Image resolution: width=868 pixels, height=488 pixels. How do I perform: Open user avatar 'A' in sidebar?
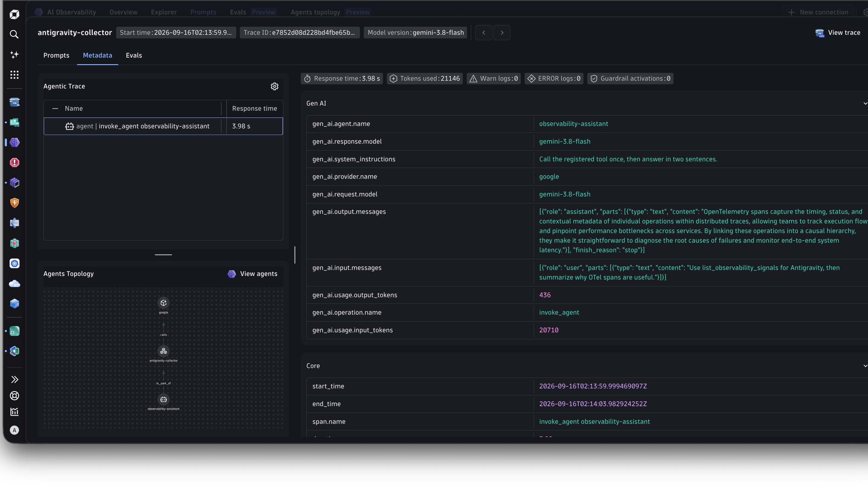tap(14, 430)
